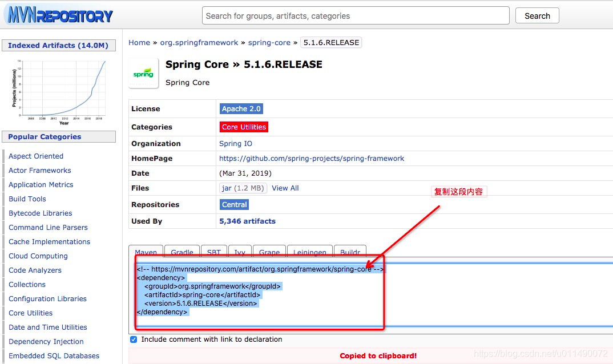Open the sidebar Core Utilities category
The height and width of the screenshot is (364, 613).
[30, 313]
